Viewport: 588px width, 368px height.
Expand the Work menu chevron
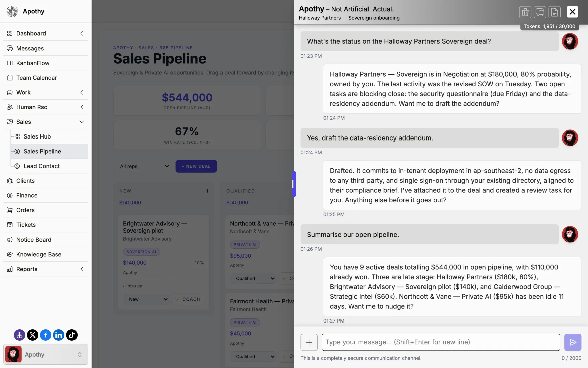(x=82, y=92)
